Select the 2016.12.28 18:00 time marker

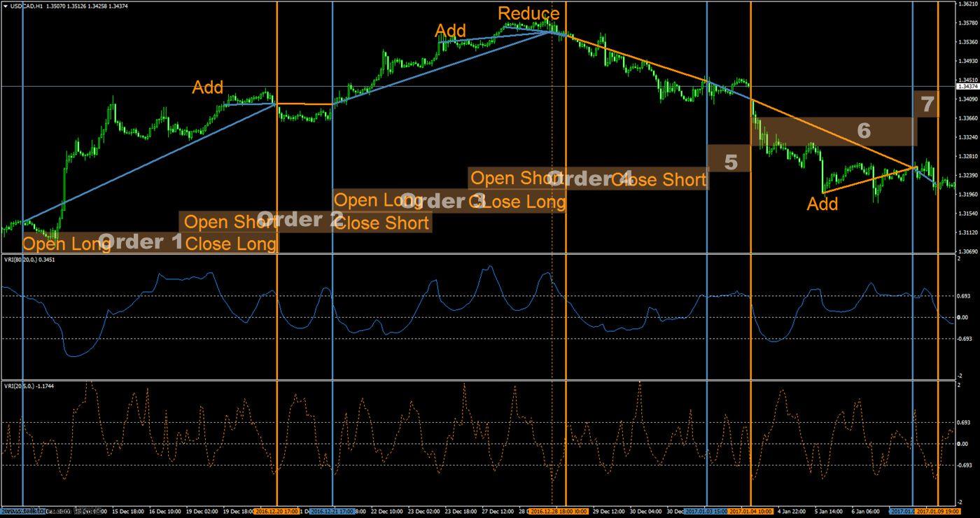tap(560, 512)
